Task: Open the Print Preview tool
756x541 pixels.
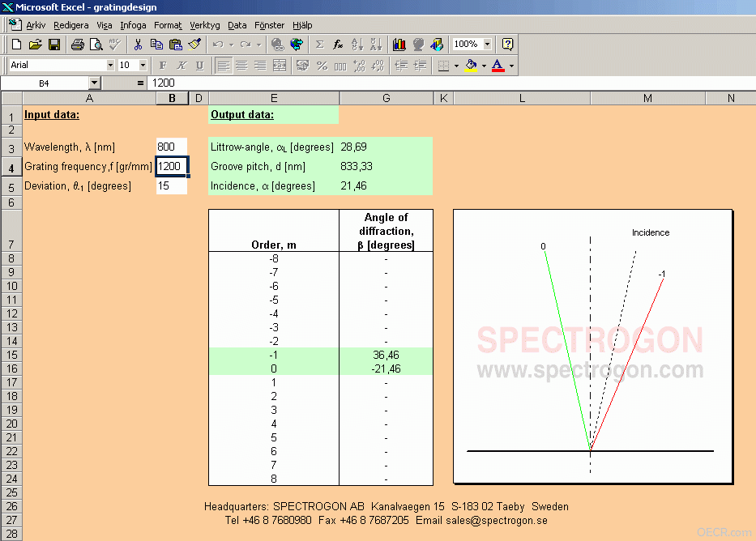Action: [96, 45]
